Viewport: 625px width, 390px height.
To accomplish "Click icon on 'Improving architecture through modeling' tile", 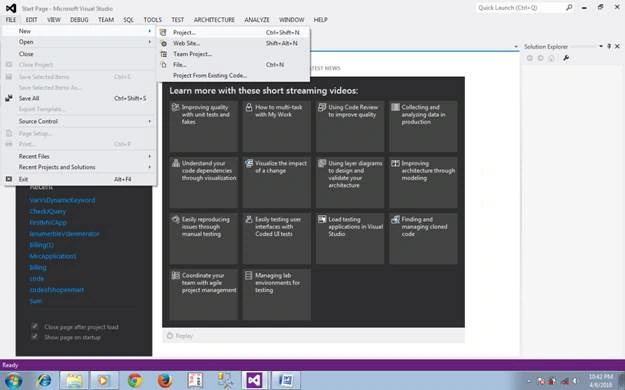I will coord(395,163).
